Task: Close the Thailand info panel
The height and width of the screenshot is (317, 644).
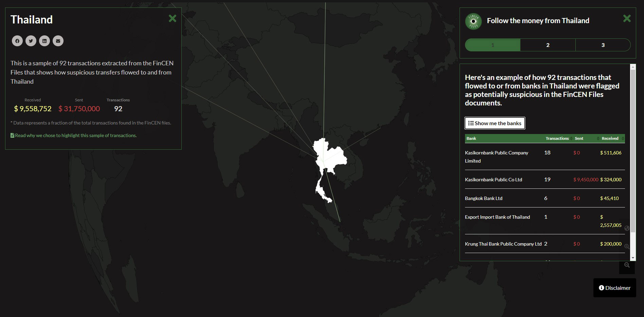Action: pyautogui.click(x=173, y=18)
